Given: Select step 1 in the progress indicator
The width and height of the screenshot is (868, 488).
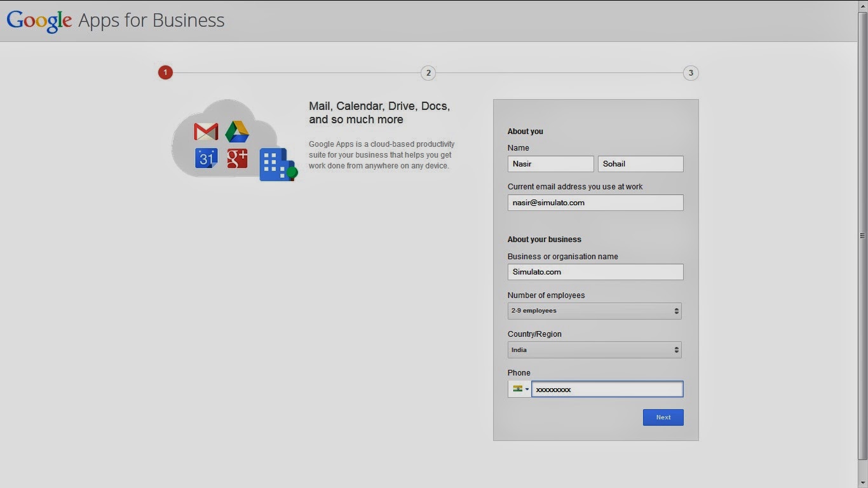Looking at the screenshot, I should [x=165, y=72].
